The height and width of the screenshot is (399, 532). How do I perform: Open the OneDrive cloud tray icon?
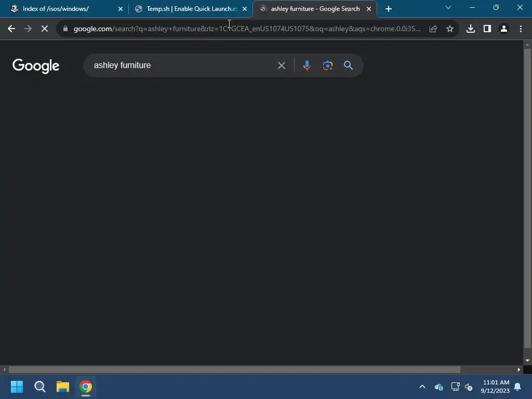(438, 387)
